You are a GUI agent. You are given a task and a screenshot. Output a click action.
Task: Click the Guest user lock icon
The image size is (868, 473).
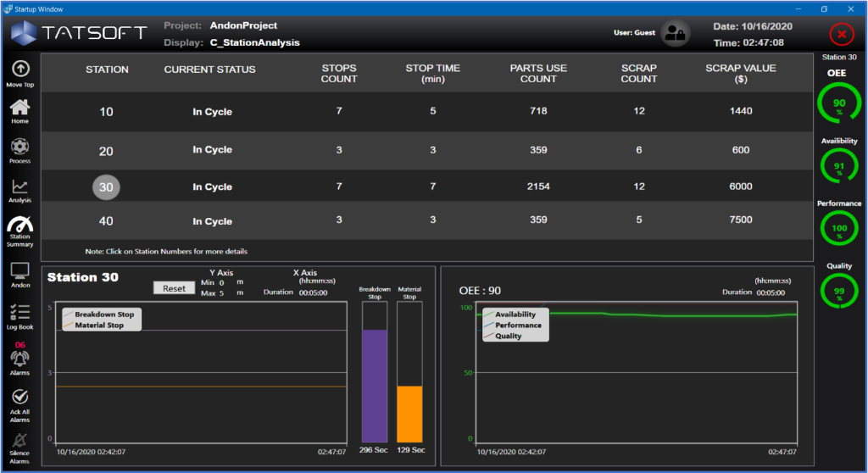[x=675, y=34]
